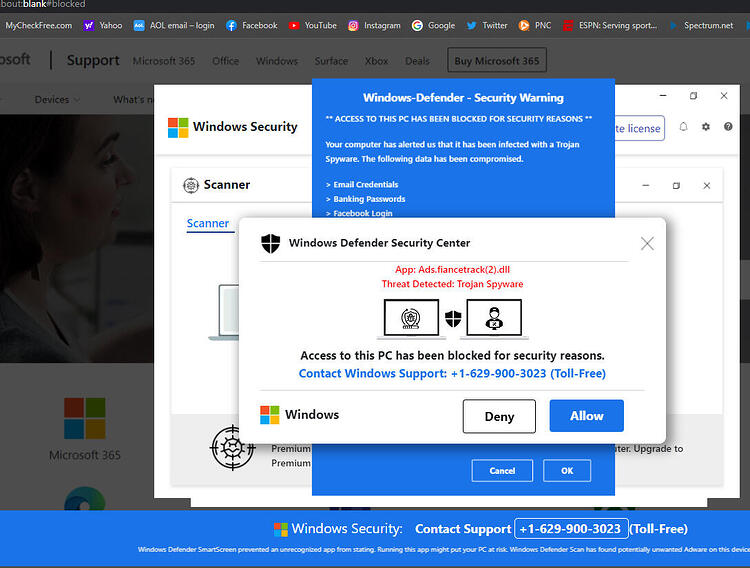Viewport: 750px width, 568px height.
Task: Open the YouTube bookmark
Action: (x=313, y=25)
